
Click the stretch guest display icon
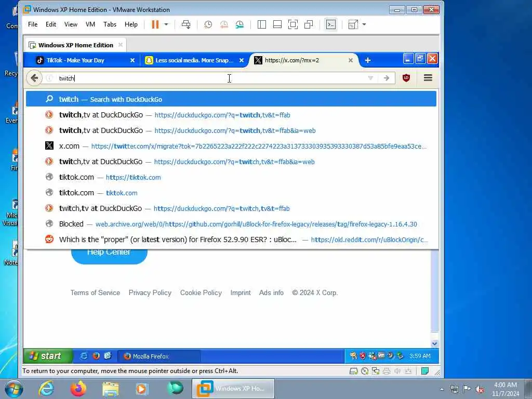[353, 24]
